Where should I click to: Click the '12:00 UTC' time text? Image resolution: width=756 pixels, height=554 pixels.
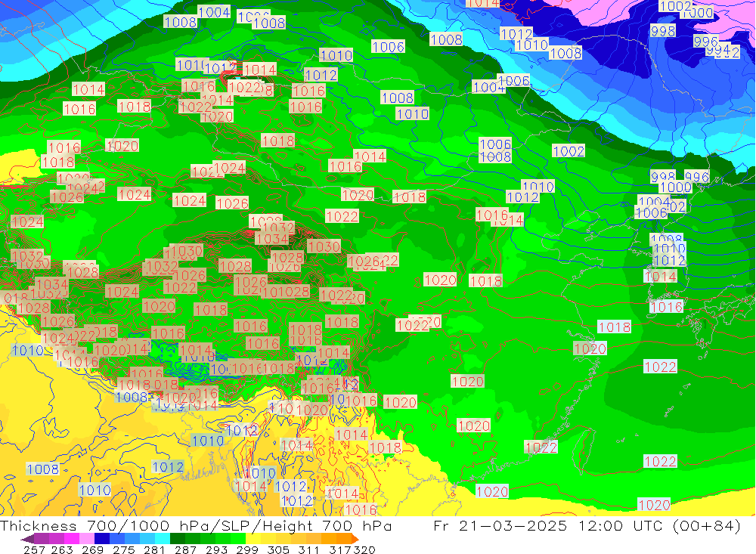tap(620, 525)
